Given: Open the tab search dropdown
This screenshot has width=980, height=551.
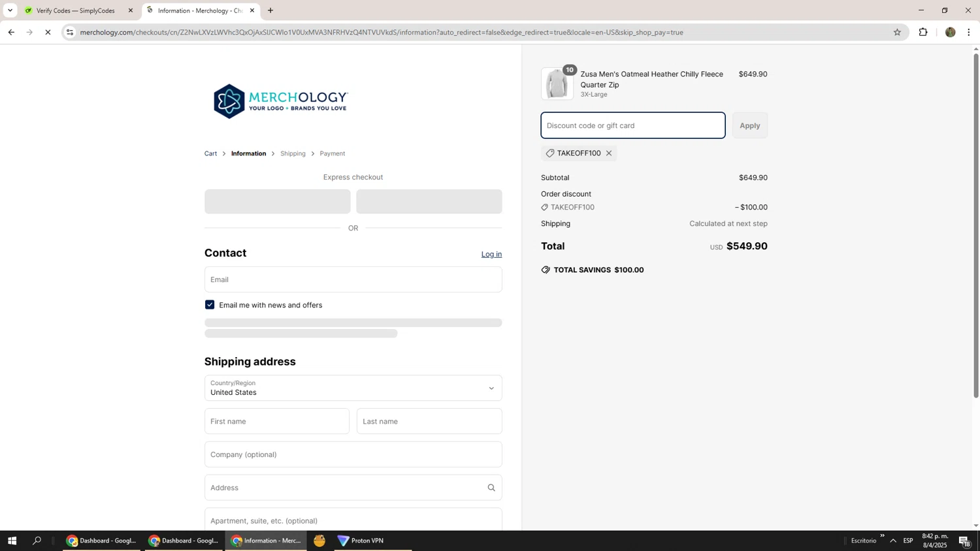Looking at the screenshot, I should [x=10, y=10].
